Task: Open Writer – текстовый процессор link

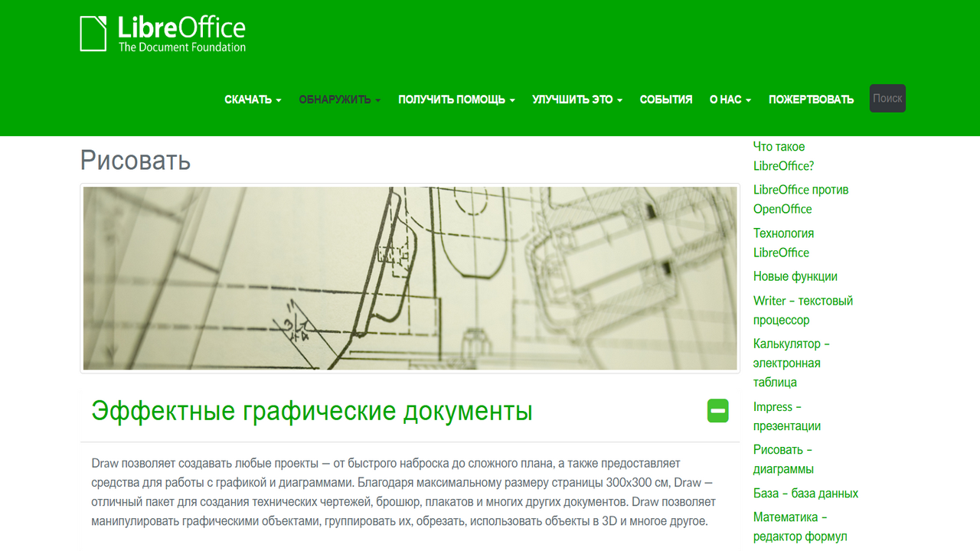Action: coord(802,310)
